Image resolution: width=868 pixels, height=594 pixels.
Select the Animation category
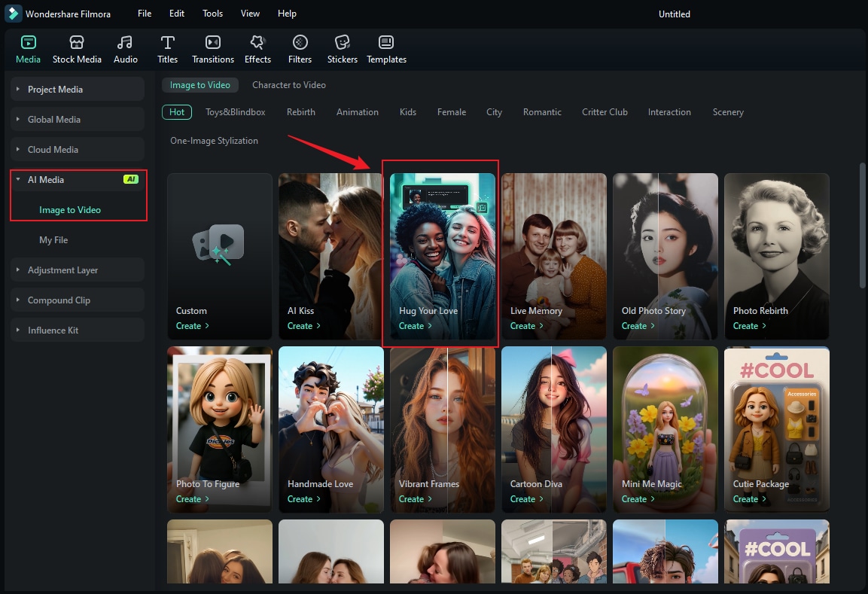pyautogui.click(x=357, y=112)
